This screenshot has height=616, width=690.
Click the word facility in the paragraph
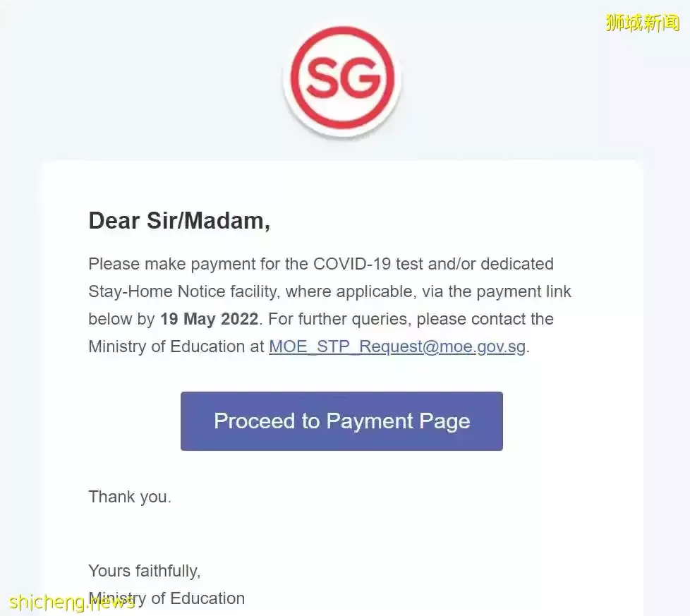click(x=255, y=291)
